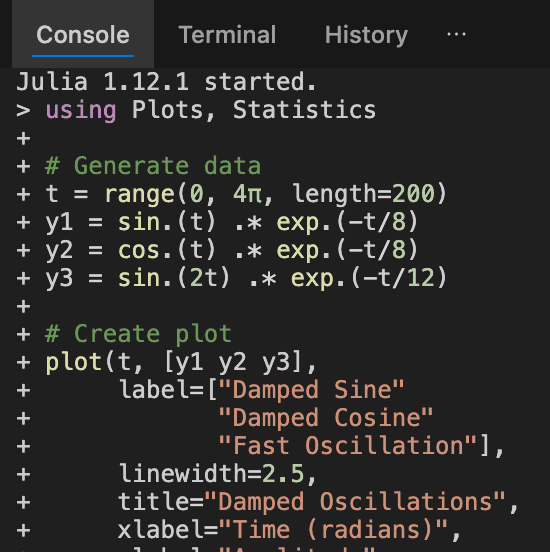
Task: Click the 'Julia 1.12.1 started.' console line
Action: (x=166, y=82)
